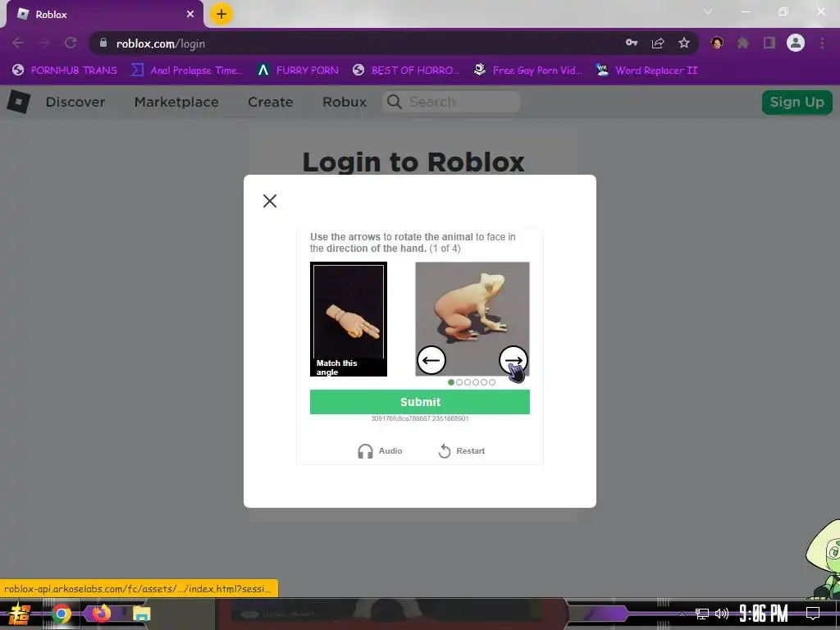Open the Chrome profile avatar
Image resolution: width=840 pixels, height=630 pixels.
796,43
